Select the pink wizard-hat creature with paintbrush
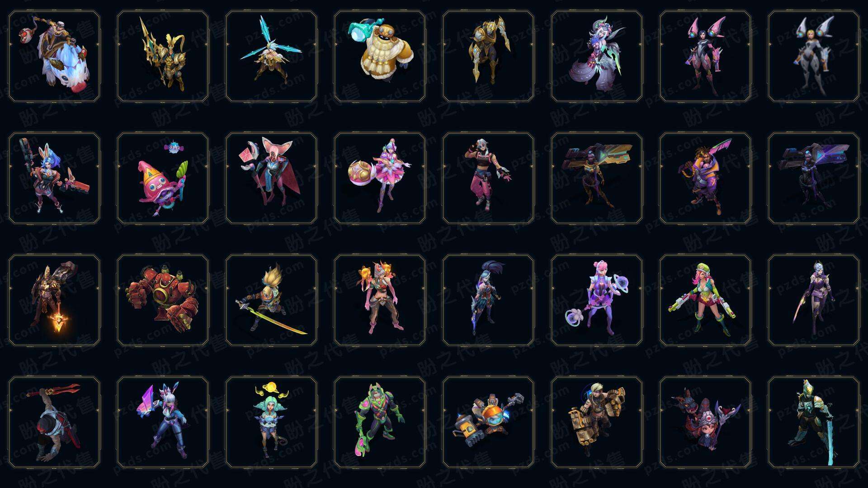The height and width of the screenshot is (488, 868). 163,178
